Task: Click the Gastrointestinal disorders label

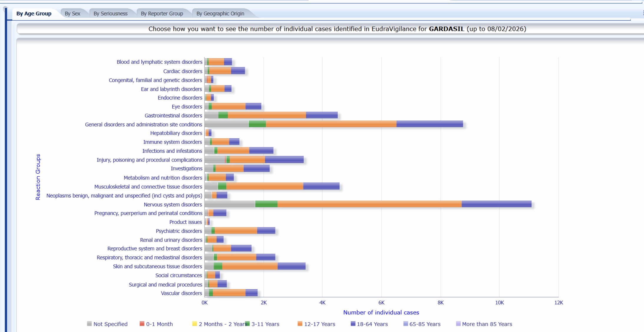Action: [x=173, y=116]
